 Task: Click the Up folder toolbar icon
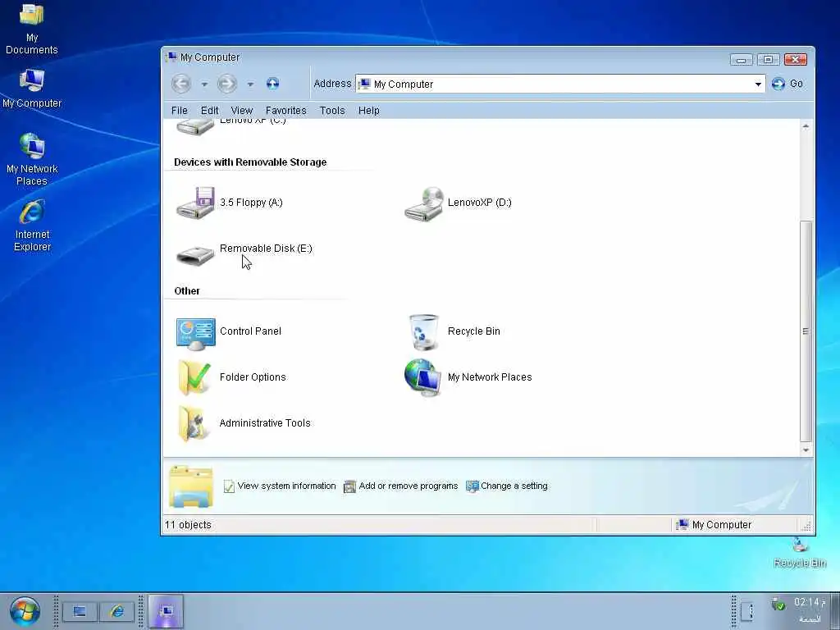coord(272,83)
